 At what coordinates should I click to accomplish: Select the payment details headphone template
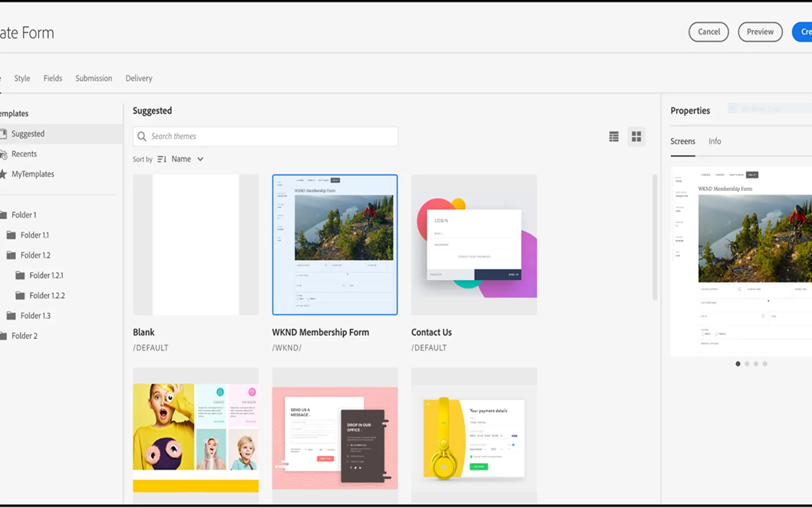tap(474, 435)
